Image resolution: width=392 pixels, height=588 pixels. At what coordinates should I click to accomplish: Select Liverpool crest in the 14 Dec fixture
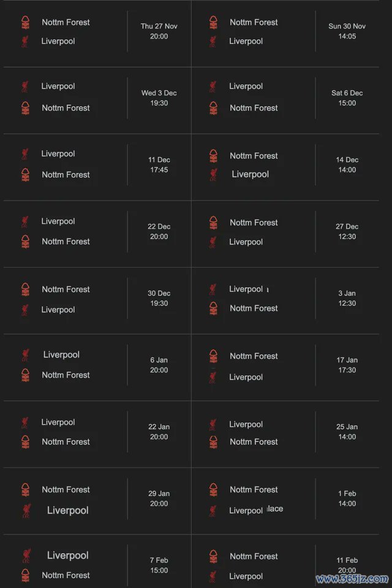coord(213,175)
